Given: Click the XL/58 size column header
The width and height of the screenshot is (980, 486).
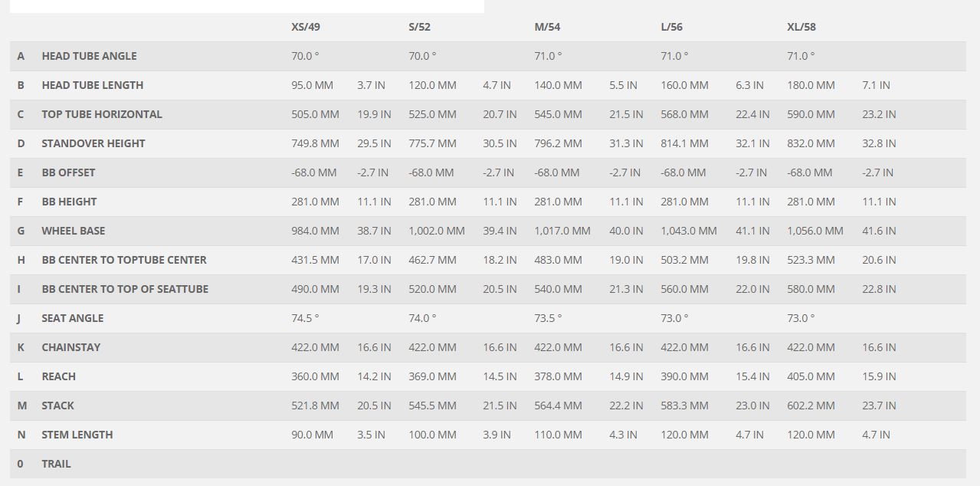Looking at the screenshot, I should click(x=801, y=27).
